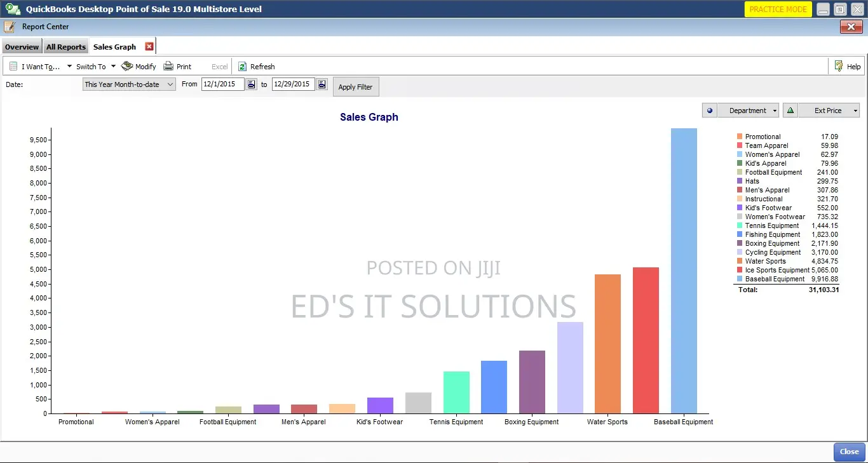This screenshot has width=868, height=463.
Task: Click the Fishing Equipment blue bar
Action: (x=494, y=387)
